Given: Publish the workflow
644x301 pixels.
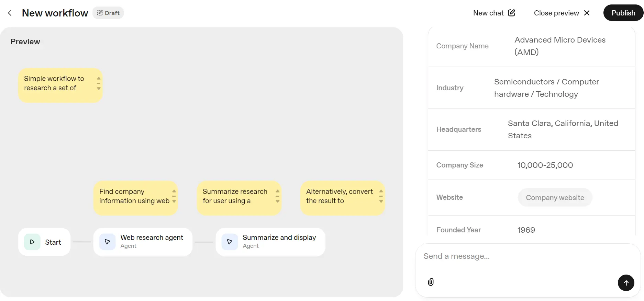Looking at the screenshot, I should pos(623,13).
